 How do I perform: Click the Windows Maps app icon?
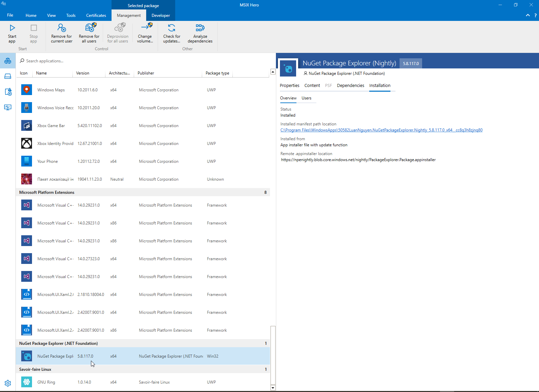pos(27,90)
